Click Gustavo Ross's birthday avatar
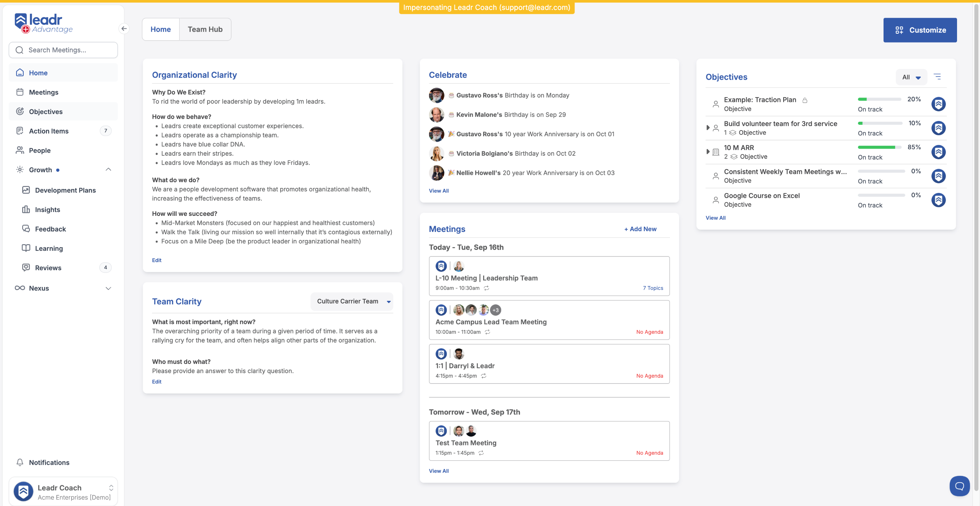Image resolution: width=980 pixels, height=506 pixels. tap(436, 95)
